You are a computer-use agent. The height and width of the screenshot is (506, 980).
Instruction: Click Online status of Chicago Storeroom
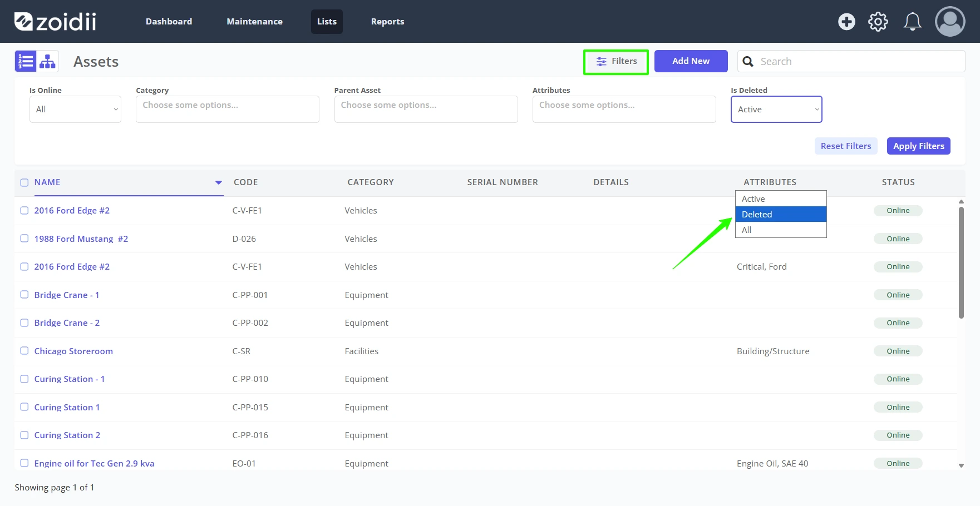[898, 351]
